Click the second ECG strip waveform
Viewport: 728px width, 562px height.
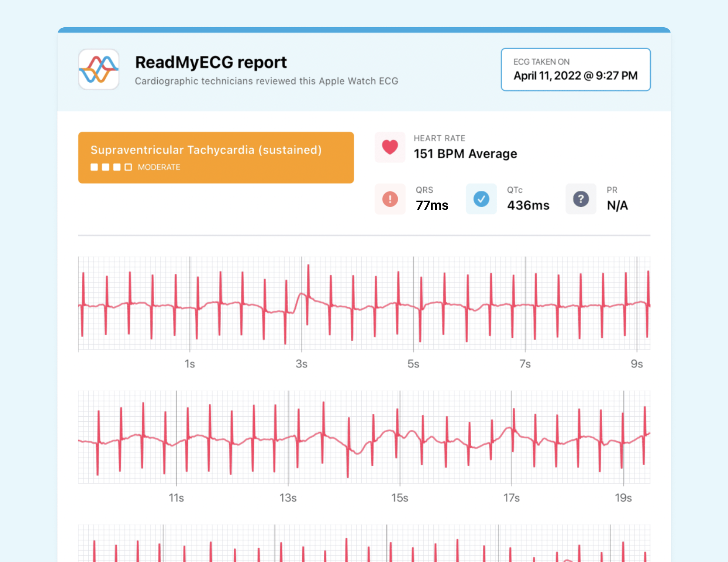364,437
